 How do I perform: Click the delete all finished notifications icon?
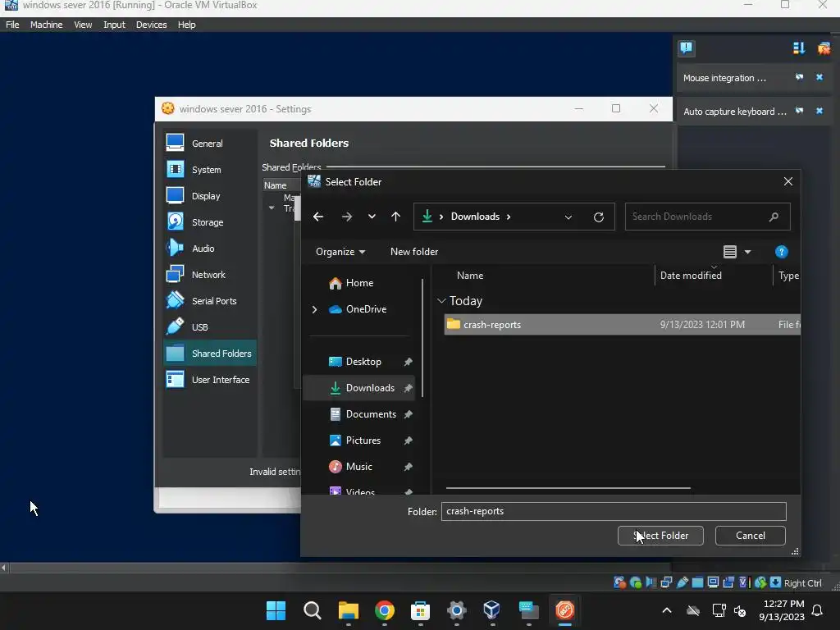[824, 48]
